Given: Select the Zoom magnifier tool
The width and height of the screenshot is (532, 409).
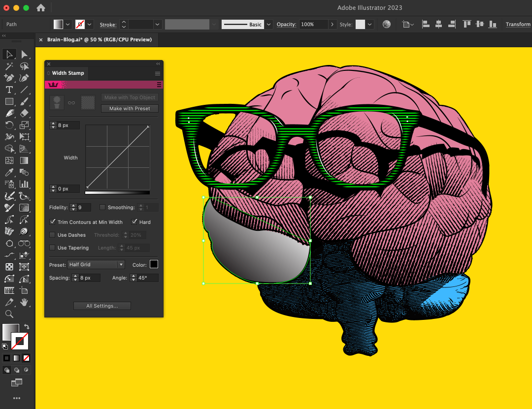Looking at the screenshot, I should (9, 314).
